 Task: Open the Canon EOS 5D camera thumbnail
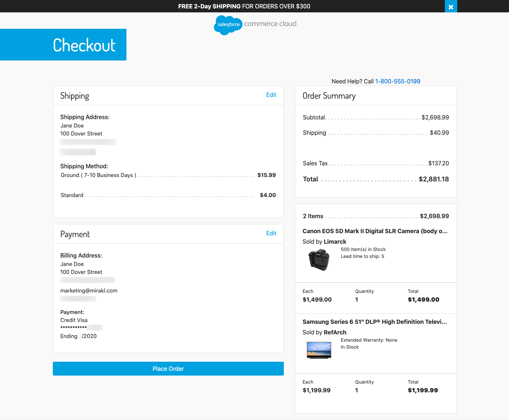coord(319,260)
